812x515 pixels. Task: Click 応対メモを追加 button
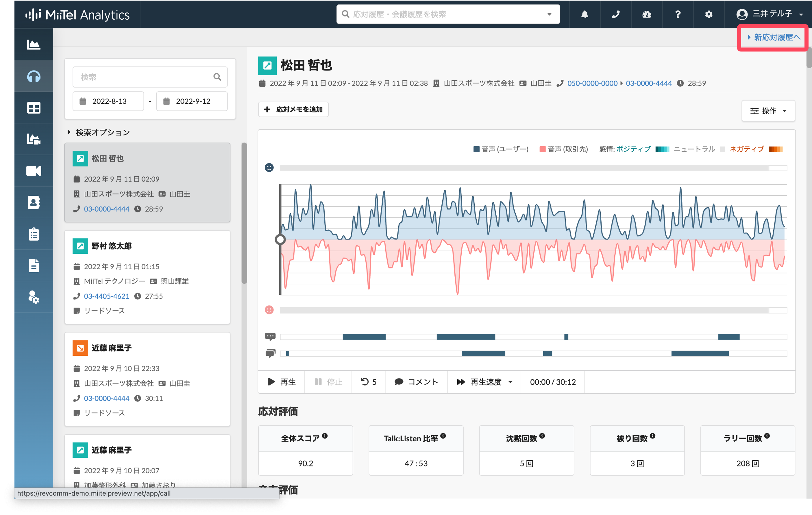(x=293, y=109)
